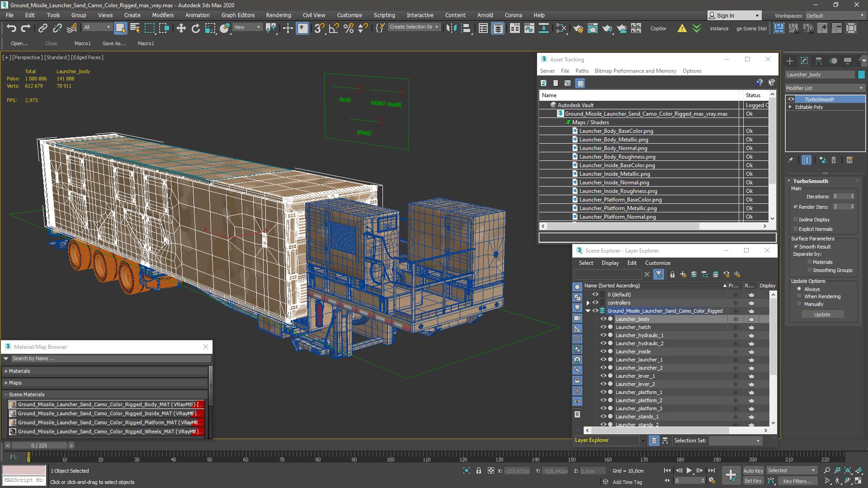Click the Sign In button

734,15
